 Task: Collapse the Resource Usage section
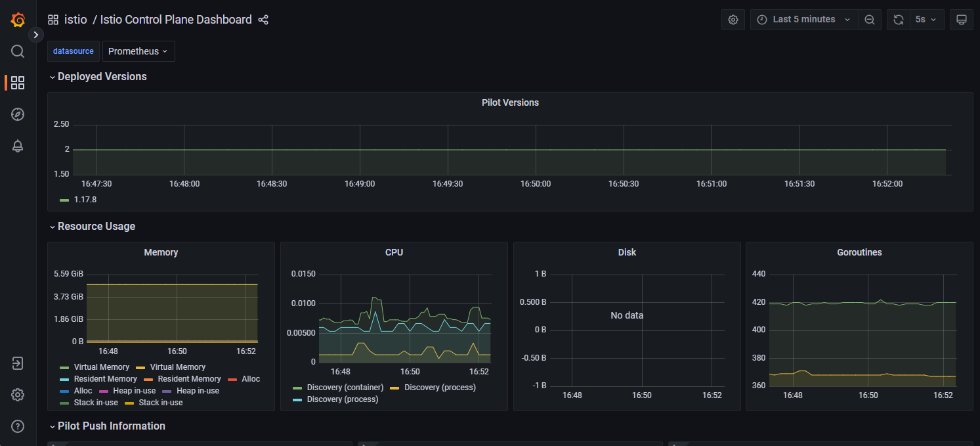96,226
